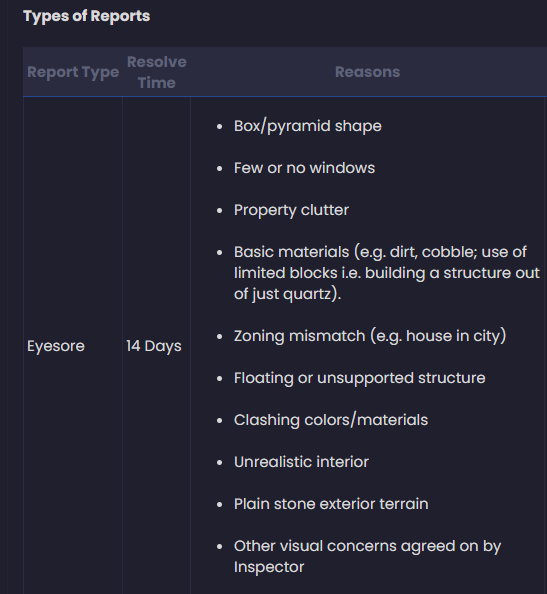Click 'Basic materials' reason text
The height and width of the screenshot is (594, 547).
coord(386,273)
